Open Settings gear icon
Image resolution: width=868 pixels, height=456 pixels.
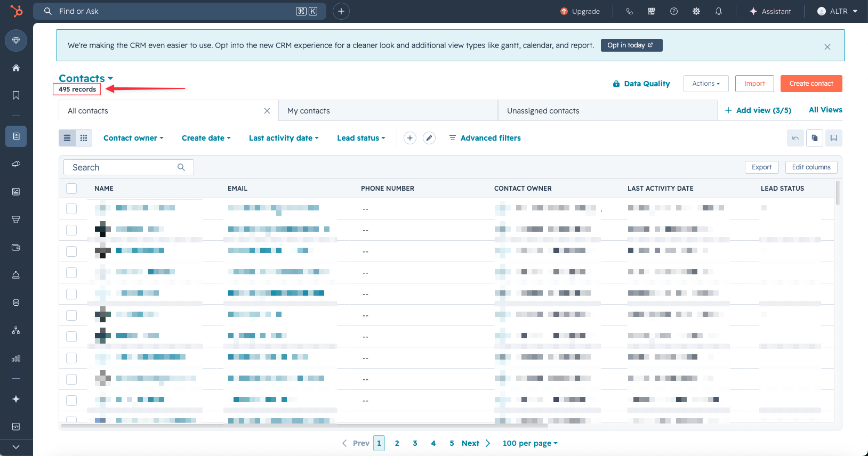coord(696,11)
